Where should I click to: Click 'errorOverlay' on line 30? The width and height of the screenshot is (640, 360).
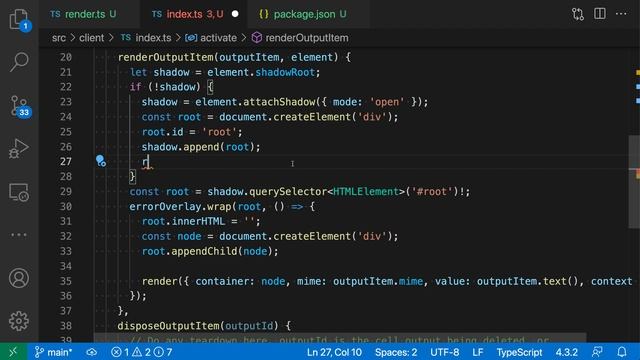165,207
